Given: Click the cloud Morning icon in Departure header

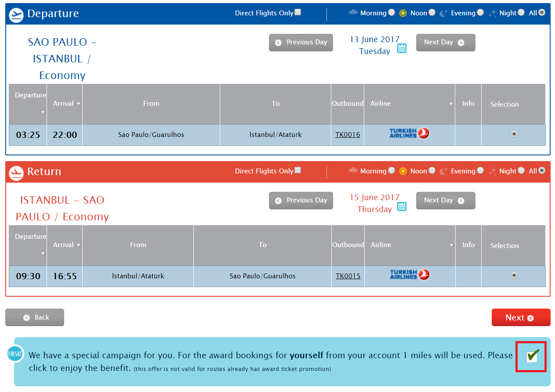Looking at the screenshot, I should pyautogui.click(x=353, y=12).
